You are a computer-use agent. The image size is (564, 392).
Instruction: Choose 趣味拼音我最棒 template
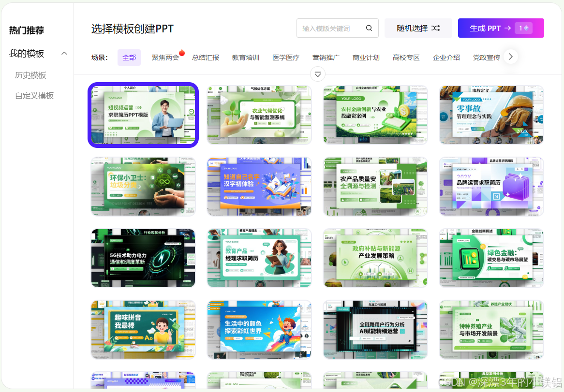click(143, 330)
